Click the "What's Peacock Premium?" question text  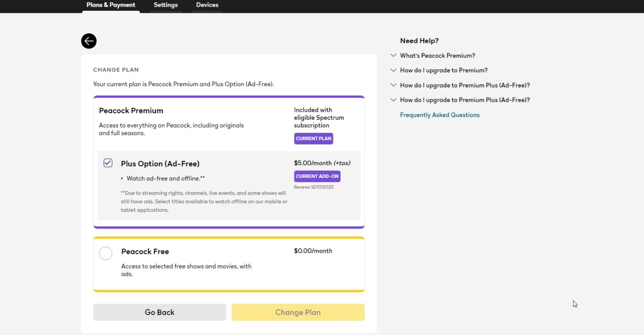pyautogui.click(x=437, y=56)
